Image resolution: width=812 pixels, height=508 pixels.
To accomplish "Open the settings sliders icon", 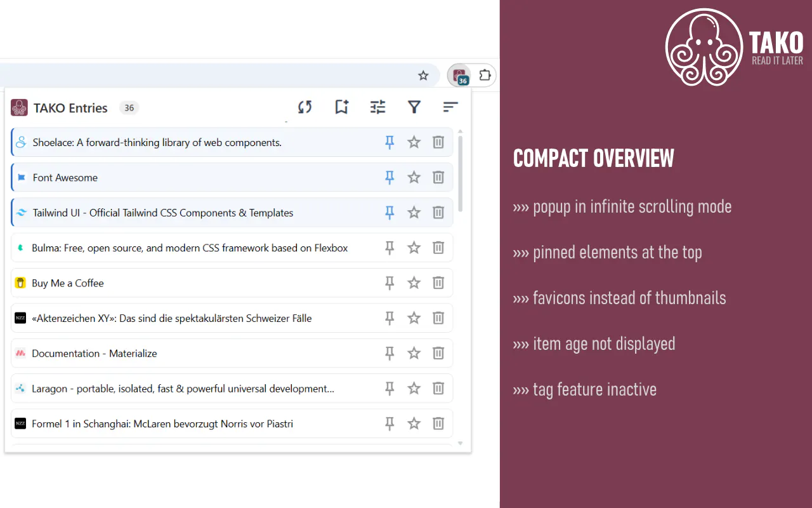I will (x=378, y=107).
